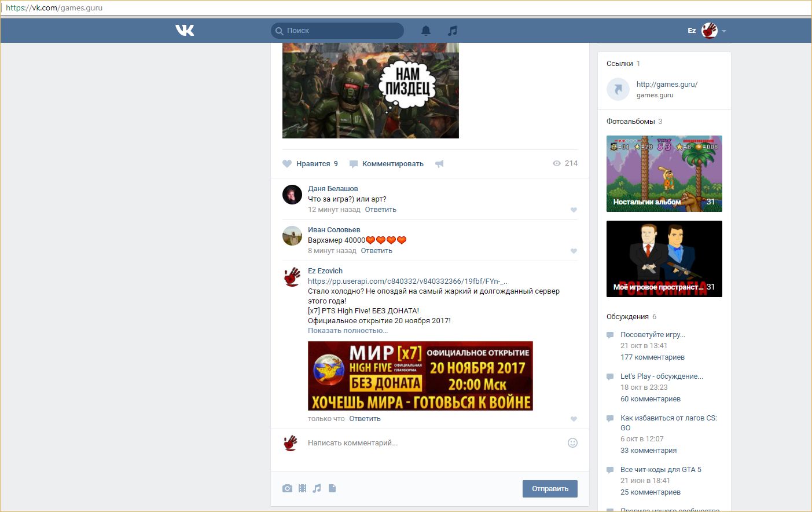Open the Моё игровое пространство album
The width and height of the screenshot is (812, 512).
(664, 259)
